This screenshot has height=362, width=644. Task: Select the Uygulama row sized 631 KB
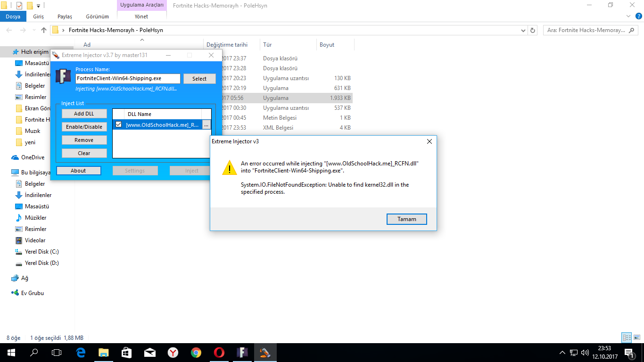coord(213,88)
